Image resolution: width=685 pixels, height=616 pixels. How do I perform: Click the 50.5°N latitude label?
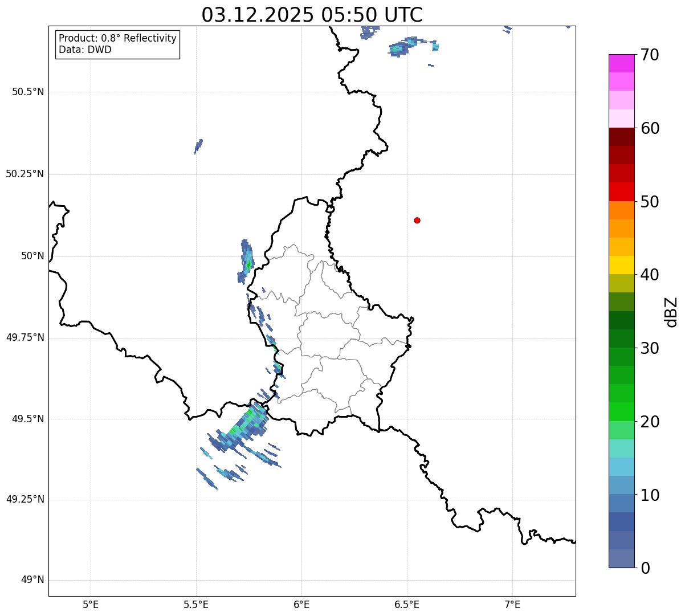click(28, 92)
